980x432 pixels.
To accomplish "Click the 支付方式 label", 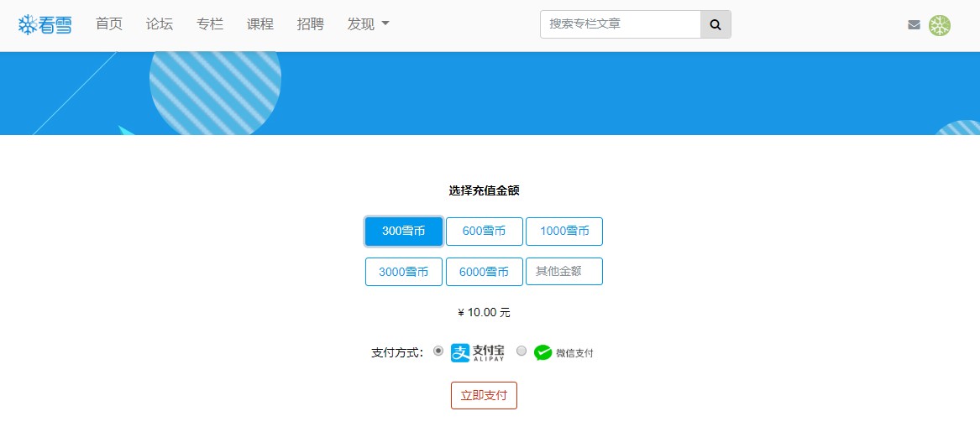I will coord(397,352).
